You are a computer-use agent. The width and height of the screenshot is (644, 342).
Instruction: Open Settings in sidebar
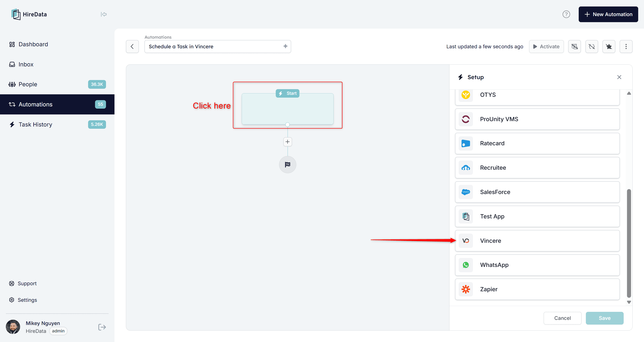[23, 300]
